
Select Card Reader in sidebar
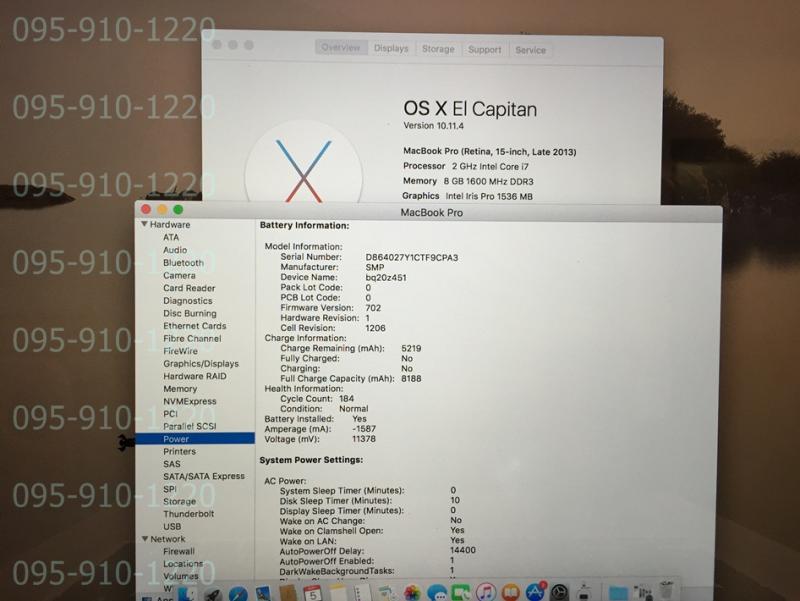[x=189, y=288]
